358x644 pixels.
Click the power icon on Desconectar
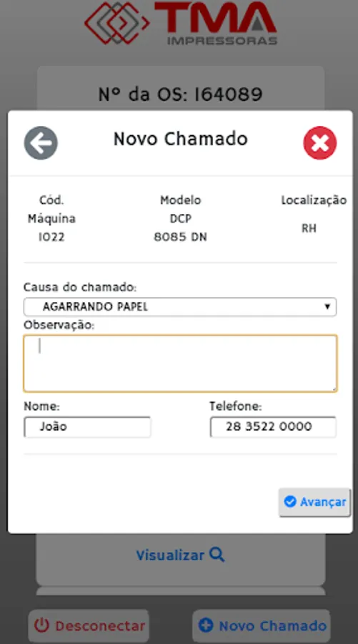click(x=41, y=625)
